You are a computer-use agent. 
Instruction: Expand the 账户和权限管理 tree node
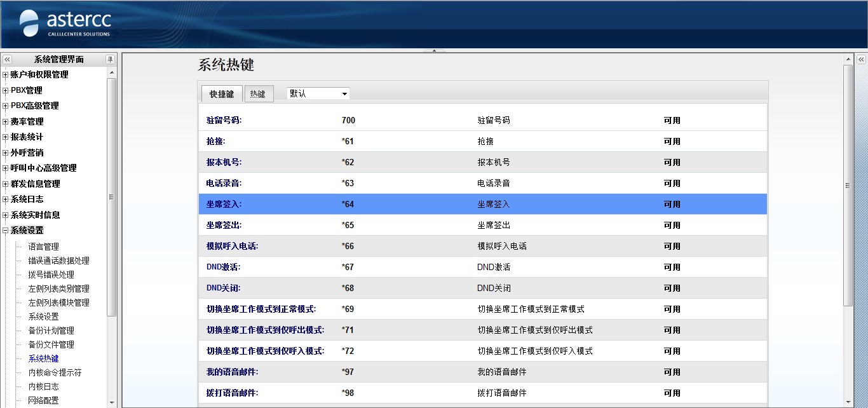coord(6,75)
